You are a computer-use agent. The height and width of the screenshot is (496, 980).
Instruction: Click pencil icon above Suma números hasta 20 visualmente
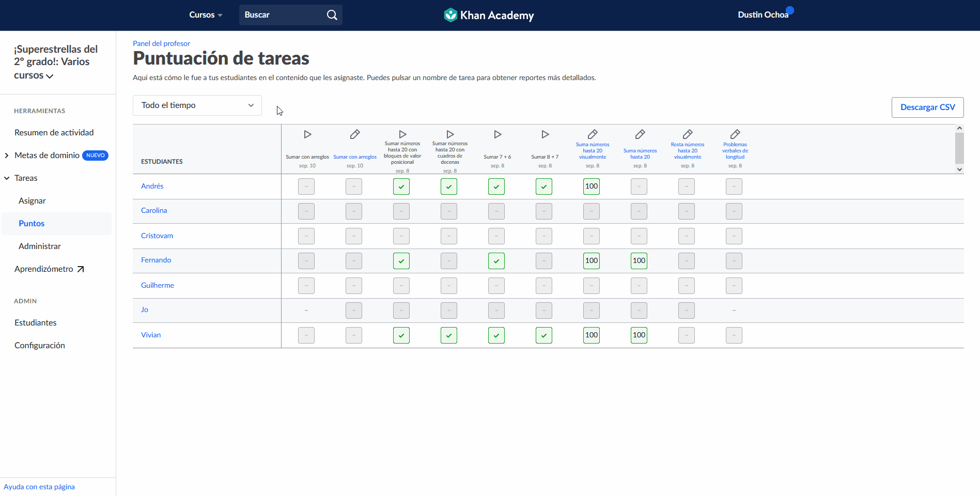tap(593, 134)
